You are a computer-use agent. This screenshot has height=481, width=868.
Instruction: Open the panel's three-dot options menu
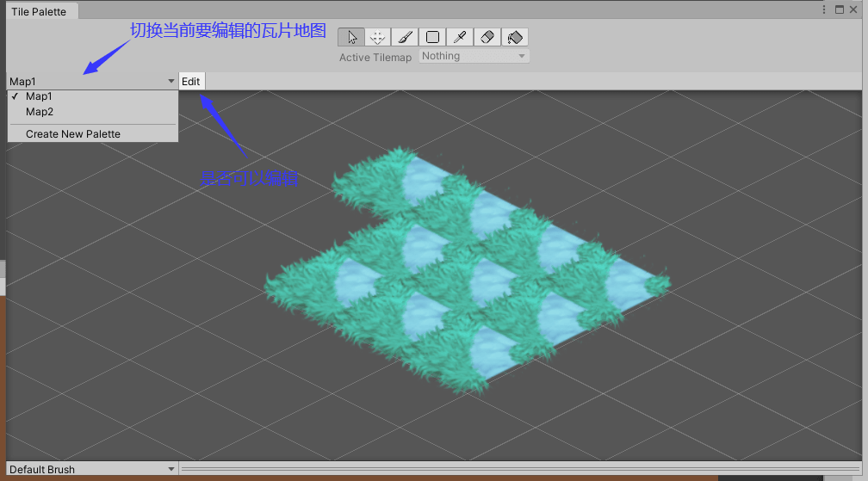[x=824, y=10]
